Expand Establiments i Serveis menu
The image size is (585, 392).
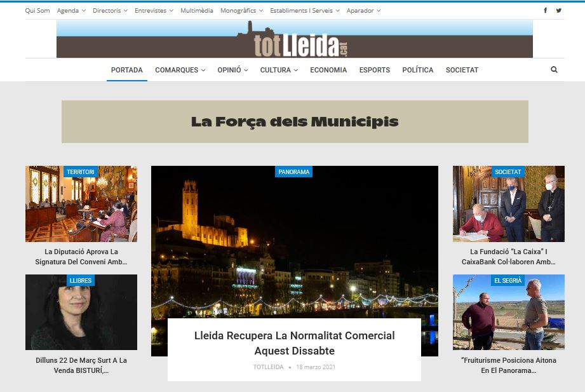click(x=304, y=11)
